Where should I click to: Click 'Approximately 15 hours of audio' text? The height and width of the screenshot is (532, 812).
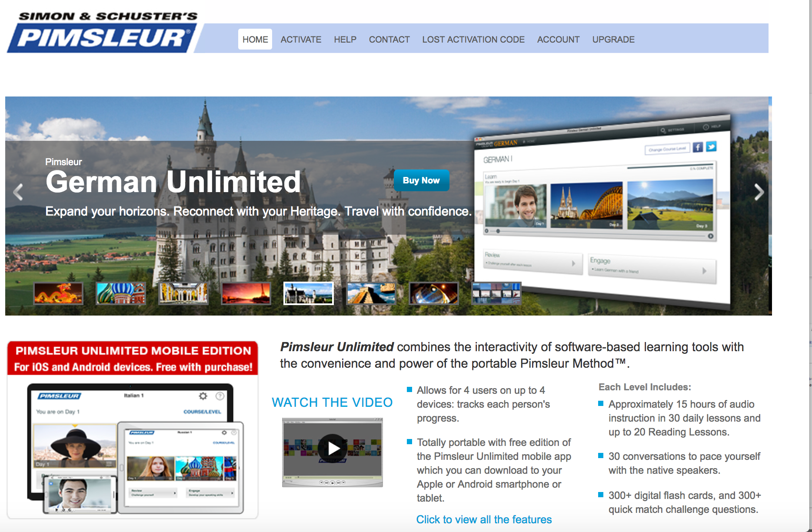tap(684, 418)
